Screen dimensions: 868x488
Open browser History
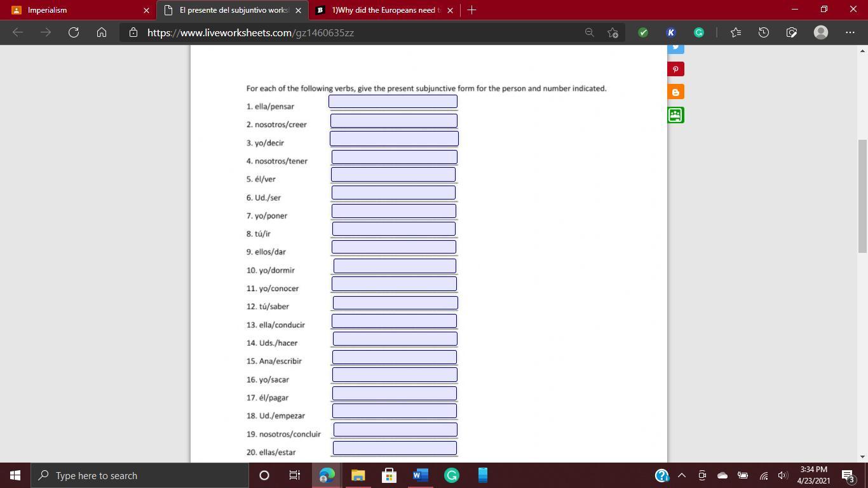point(764,32)
